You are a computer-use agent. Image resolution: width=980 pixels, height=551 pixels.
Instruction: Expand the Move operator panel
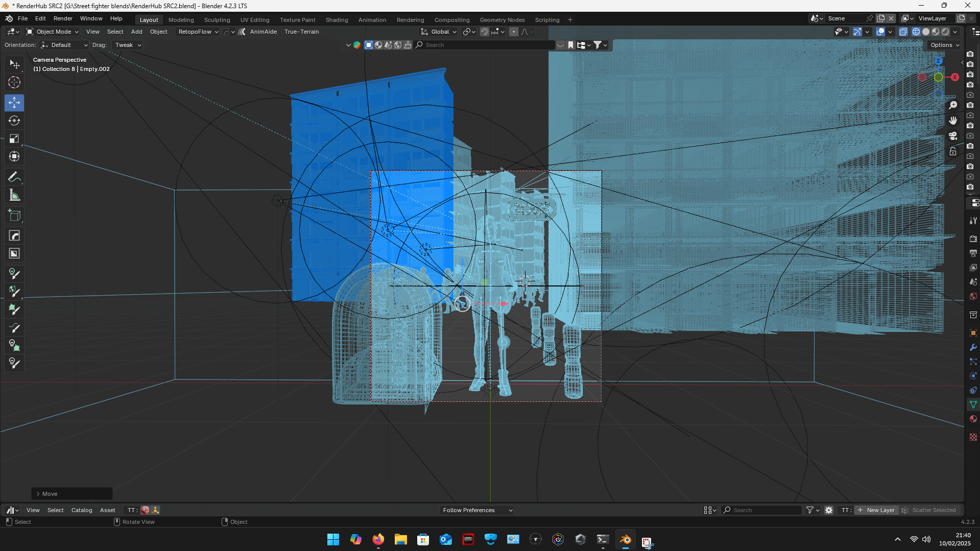pyautogui.click(x=72, y=494)
